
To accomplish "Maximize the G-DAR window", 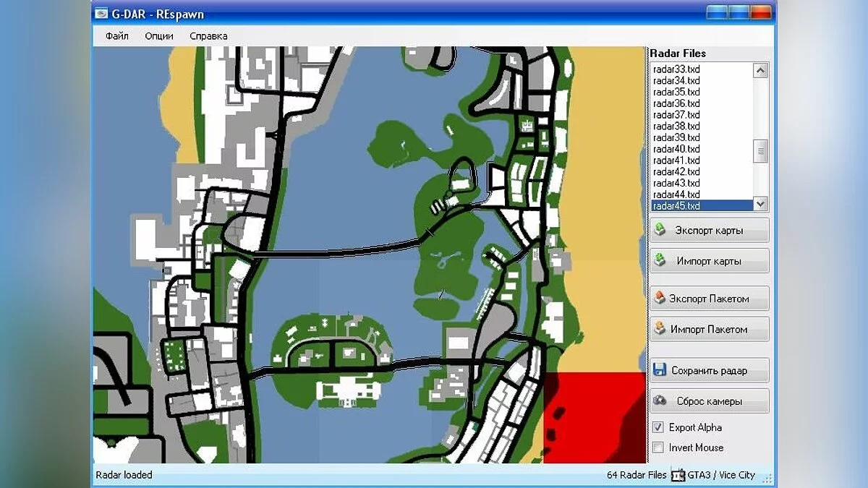I will click(739, 12).
